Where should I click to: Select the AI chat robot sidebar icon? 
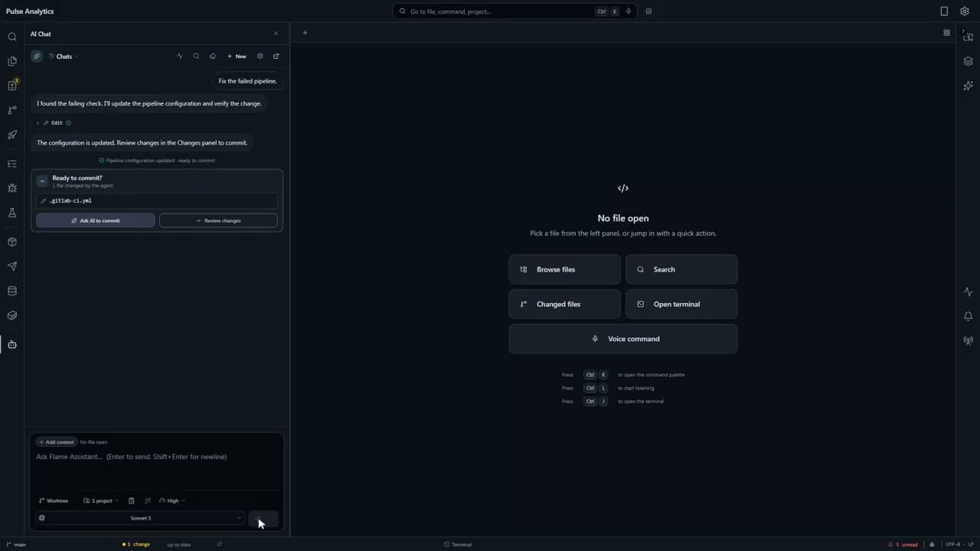pyautogui.click(x=11, y=344)
